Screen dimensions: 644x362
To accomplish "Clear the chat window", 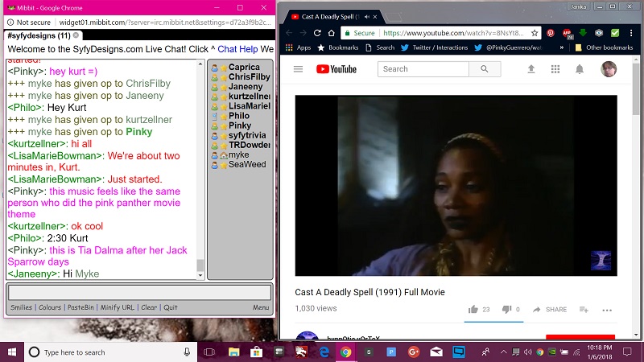I will click(x=149, y=307).
